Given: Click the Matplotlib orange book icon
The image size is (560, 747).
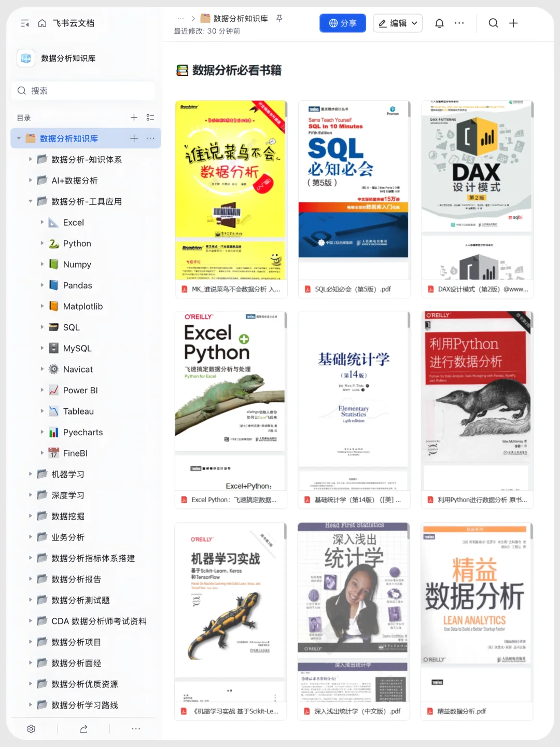Looking at the screenshot, I should tap(53, 306).
